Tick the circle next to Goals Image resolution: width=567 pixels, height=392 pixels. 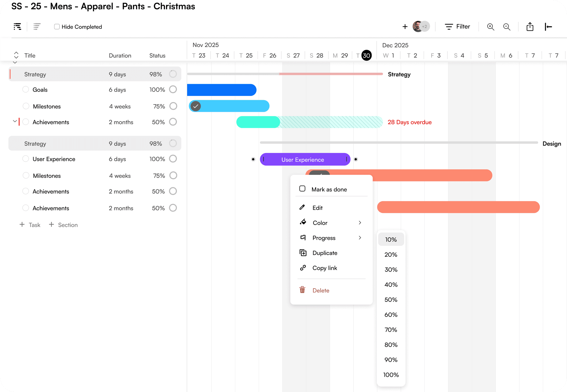(x=26, y=89)
